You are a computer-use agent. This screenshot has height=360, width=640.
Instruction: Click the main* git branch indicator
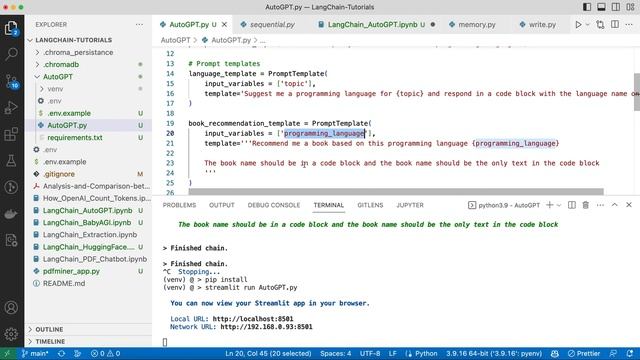click(35, 353)
